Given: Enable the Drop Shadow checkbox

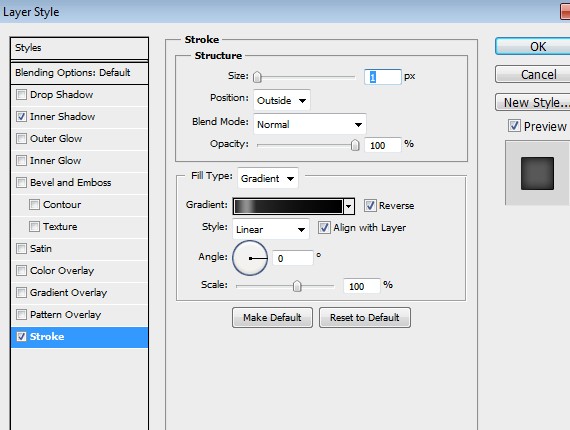Looking at the screenshot, I should [x=21, y=95].
